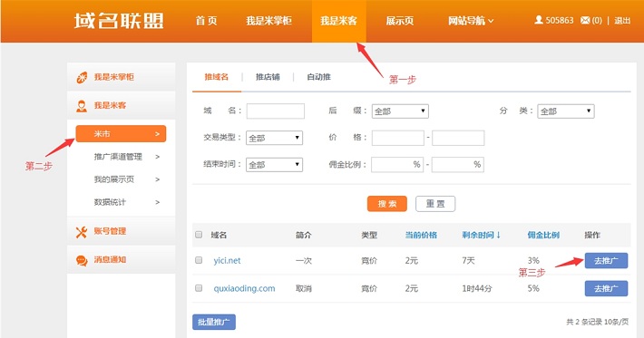Sort by 佣金比例 column header
Image resolution: width=644 pixels, height=338 pixels.
[543, 235]
